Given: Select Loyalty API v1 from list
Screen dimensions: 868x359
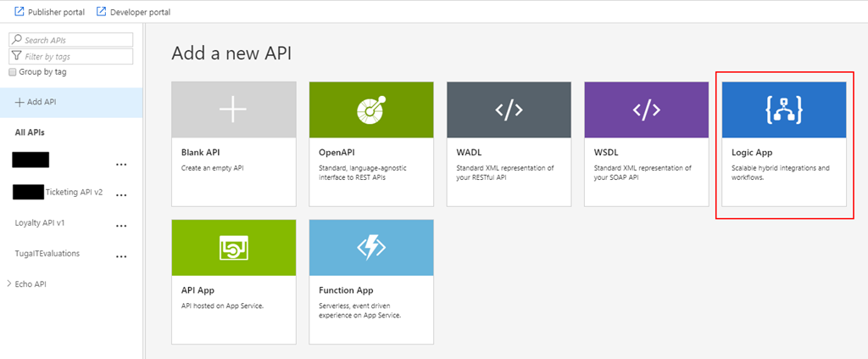Looking at the screenshot, I should (x=40, y=223).
